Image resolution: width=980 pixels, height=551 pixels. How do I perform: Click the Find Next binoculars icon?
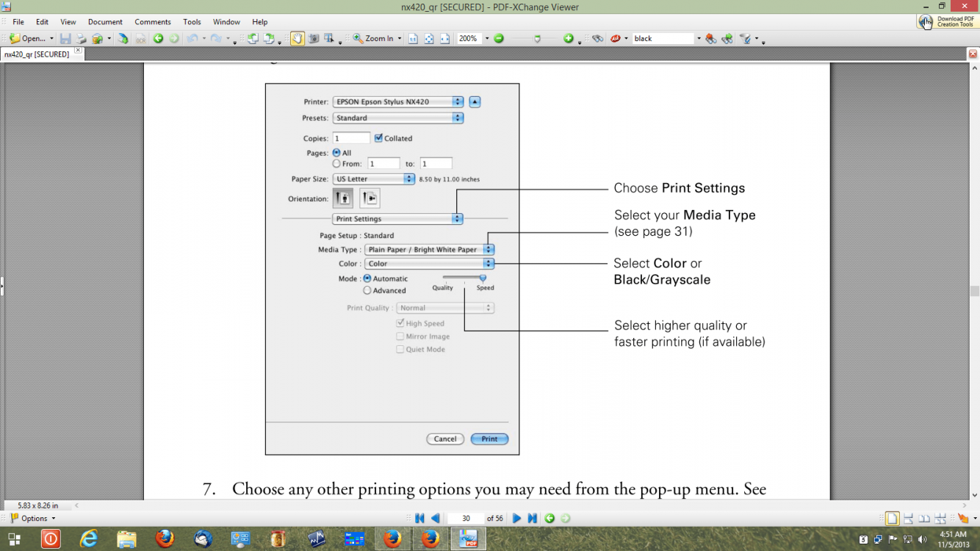727,38
